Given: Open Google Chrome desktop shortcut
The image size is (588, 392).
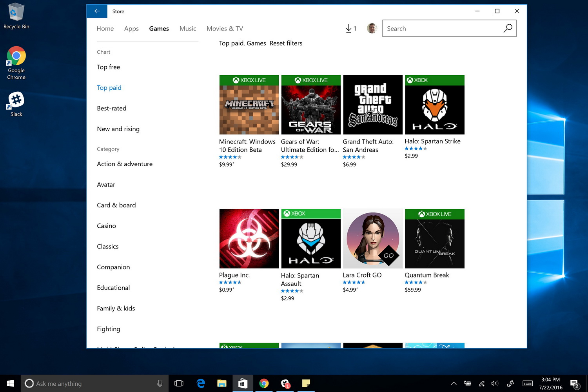Looking at the screenshot, I should click(x=16, y=63).
